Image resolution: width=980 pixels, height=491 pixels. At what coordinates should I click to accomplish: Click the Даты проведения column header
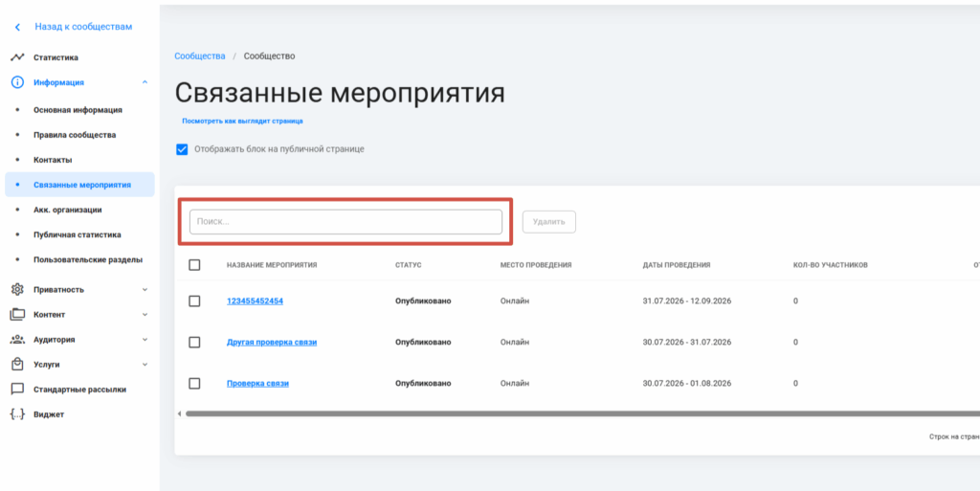click(x=677, y=265)
